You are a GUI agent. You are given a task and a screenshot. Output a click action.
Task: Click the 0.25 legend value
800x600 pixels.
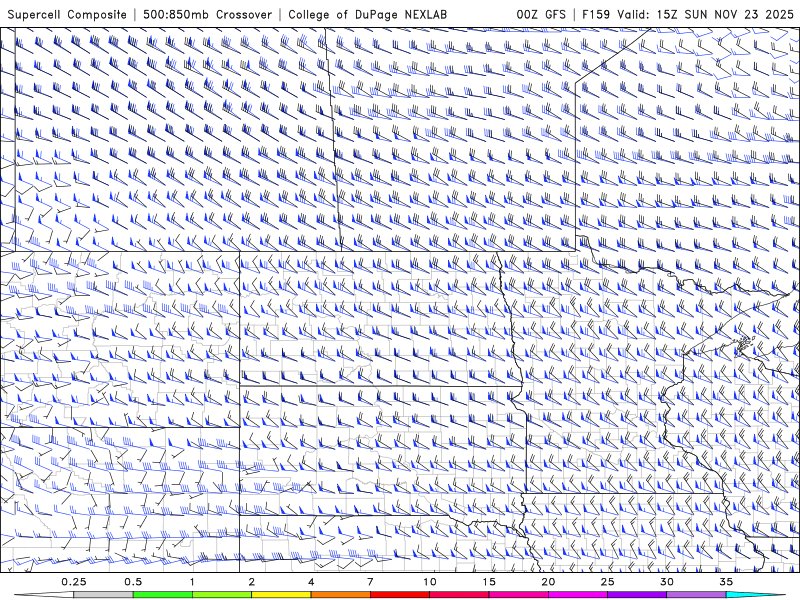(73, 582)
